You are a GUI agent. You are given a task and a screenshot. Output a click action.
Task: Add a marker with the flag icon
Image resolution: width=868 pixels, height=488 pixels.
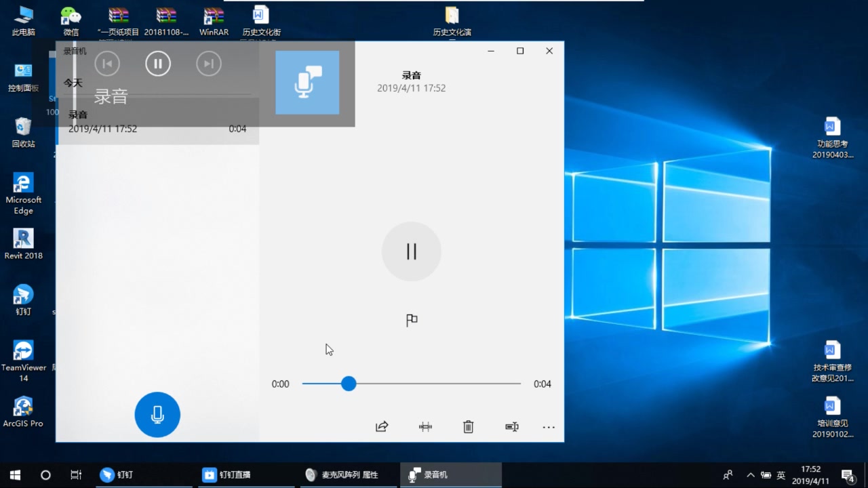412,320
